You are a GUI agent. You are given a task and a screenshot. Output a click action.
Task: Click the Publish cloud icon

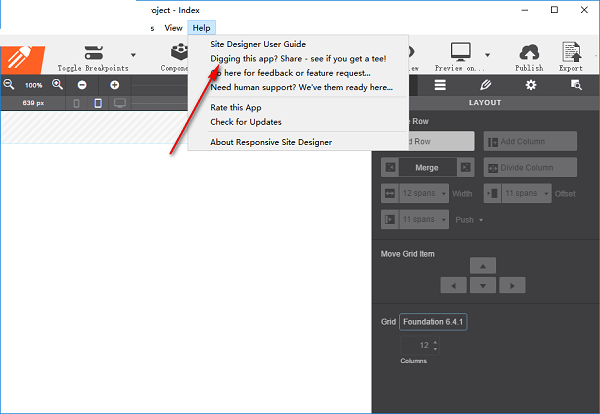[x=529, y=52]
